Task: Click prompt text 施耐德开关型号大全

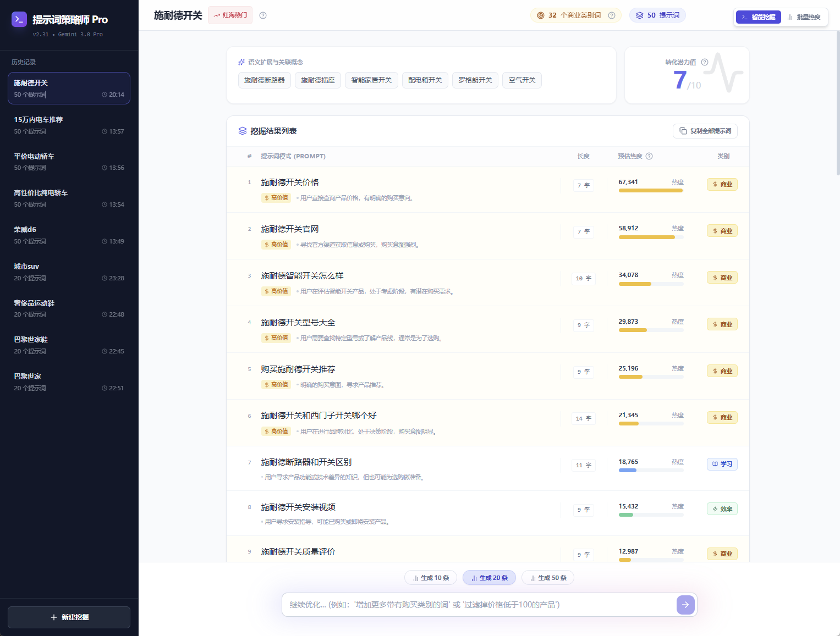Action: (298, 323)
